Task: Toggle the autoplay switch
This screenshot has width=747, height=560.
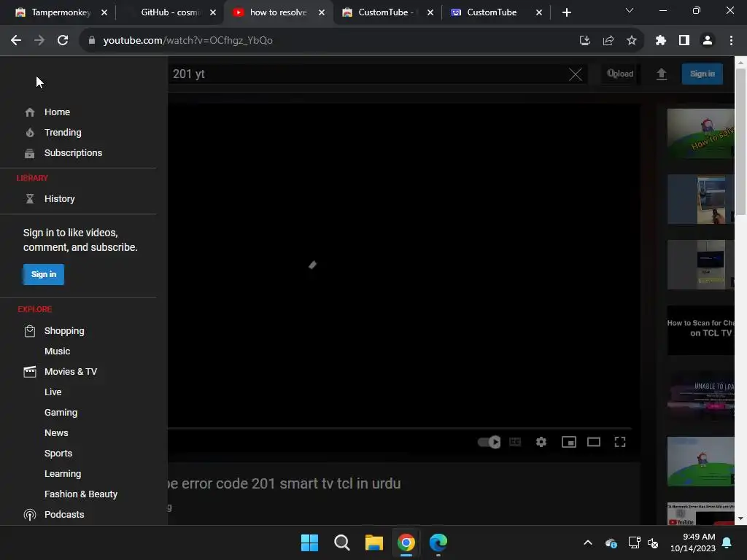Action: pyautogui.click(x=489, y=442)
